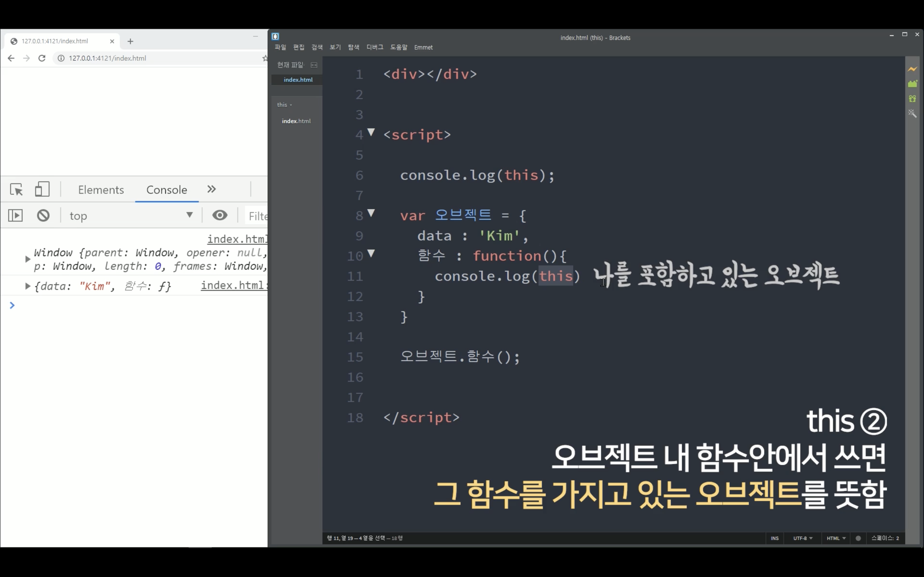This screenshot has height=577, width=924.
Task: Collapse the script tag fold arrow
Action: (371, 132)
